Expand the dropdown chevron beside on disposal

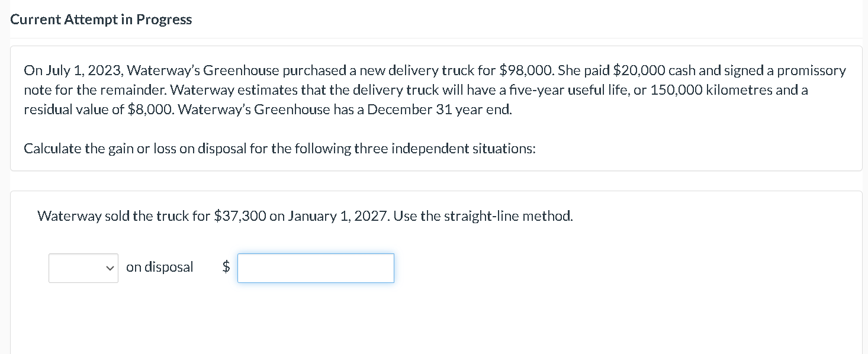(110, 268)
